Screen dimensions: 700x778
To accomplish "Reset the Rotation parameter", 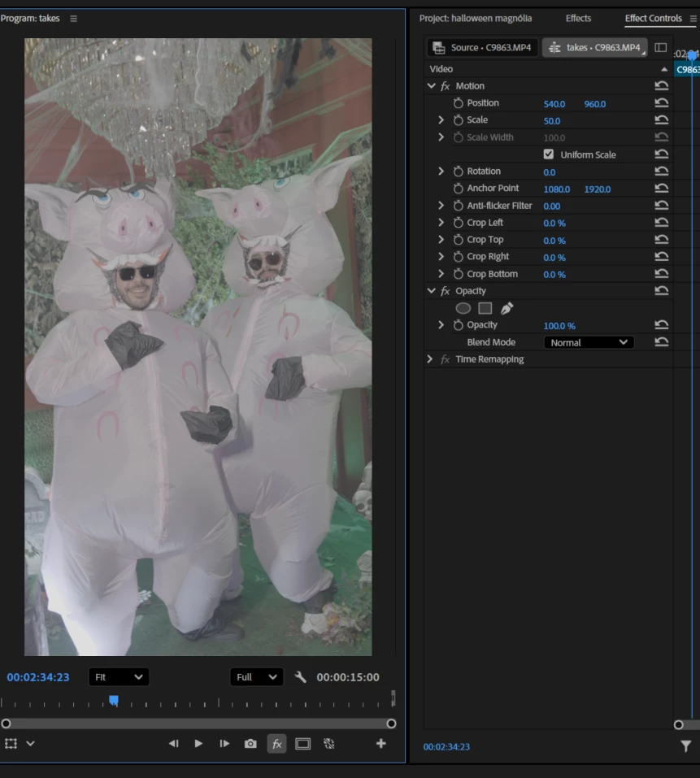I will click(661, 172).
